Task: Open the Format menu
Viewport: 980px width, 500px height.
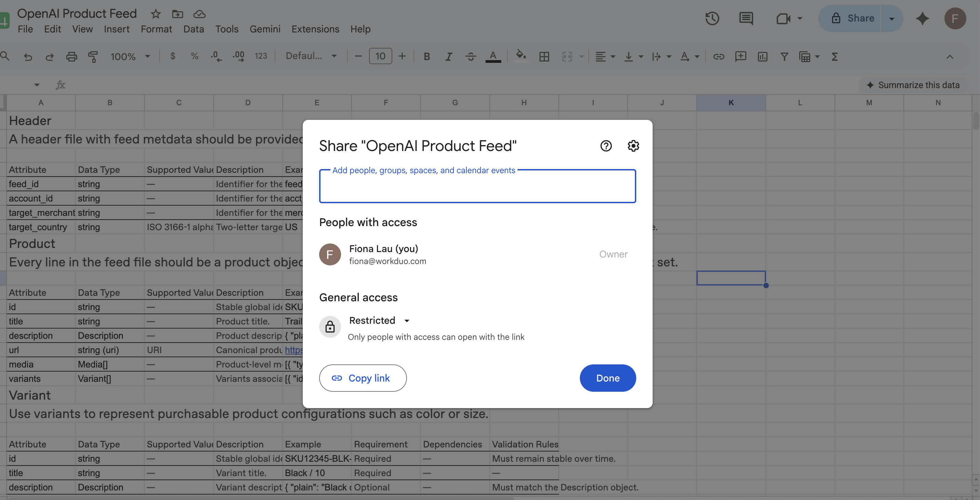Action: pyautogui.click(x=156, y=29)
